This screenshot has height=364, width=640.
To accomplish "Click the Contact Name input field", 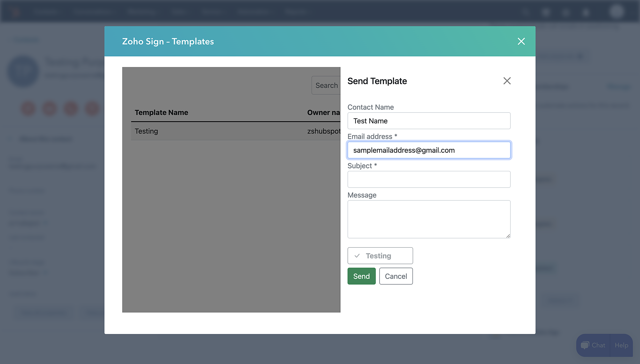I will [429, 121].
